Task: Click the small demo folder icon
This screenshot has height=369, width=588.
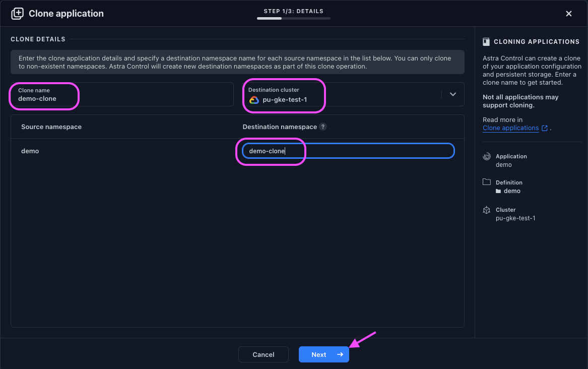Action: tap(498, 192)
